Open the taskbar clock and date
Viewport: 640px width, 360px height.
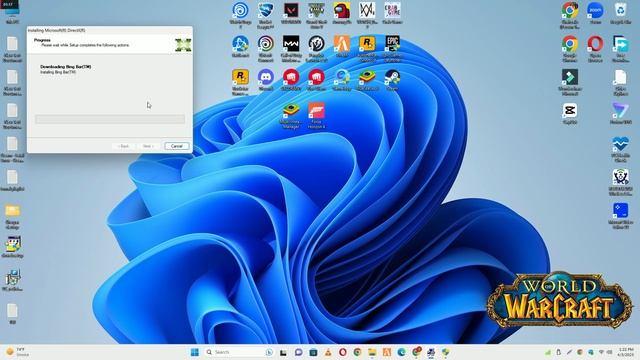(x=625, y=352)
